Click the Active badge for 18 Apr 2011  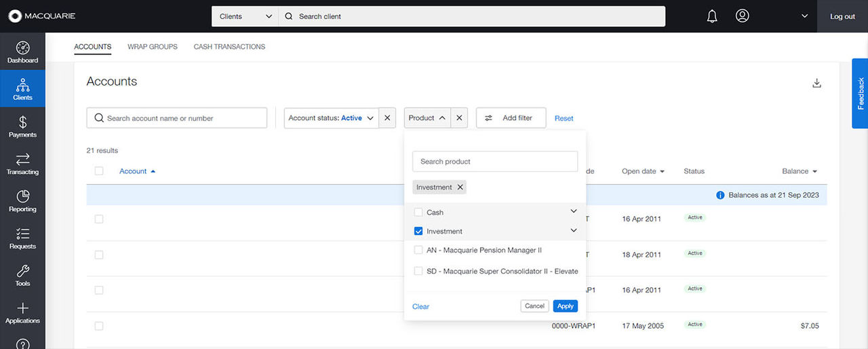click(695, 253)
